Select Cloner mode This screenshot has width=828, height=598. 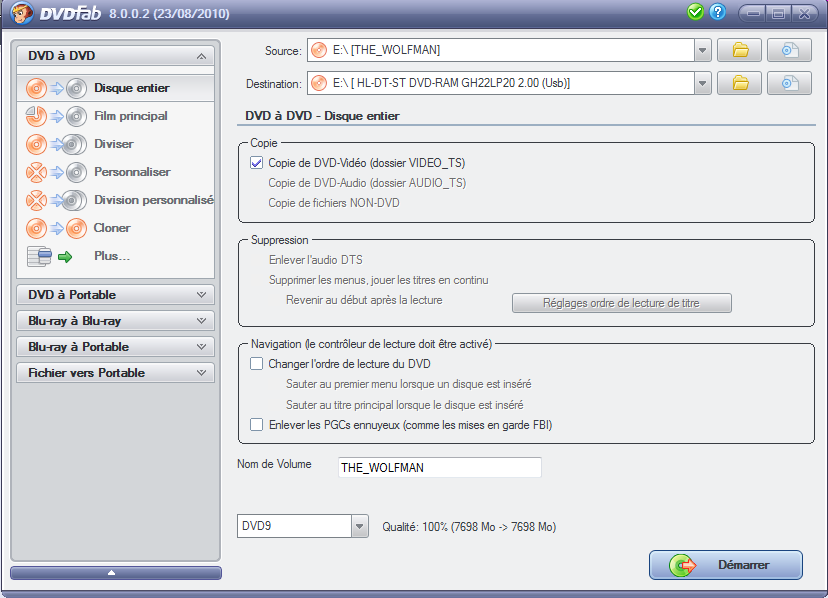click(x=115, y=228)
